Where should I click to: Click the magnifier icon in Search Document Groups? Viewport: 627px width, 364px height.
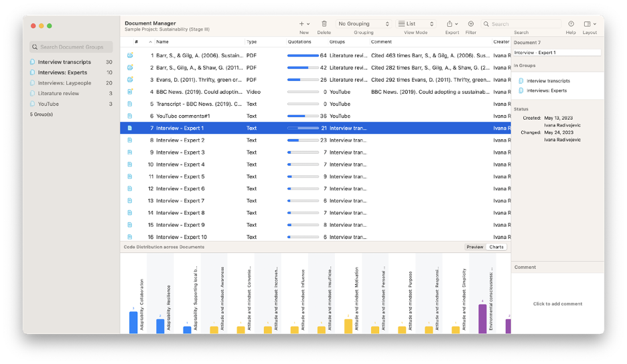point(35,47)
